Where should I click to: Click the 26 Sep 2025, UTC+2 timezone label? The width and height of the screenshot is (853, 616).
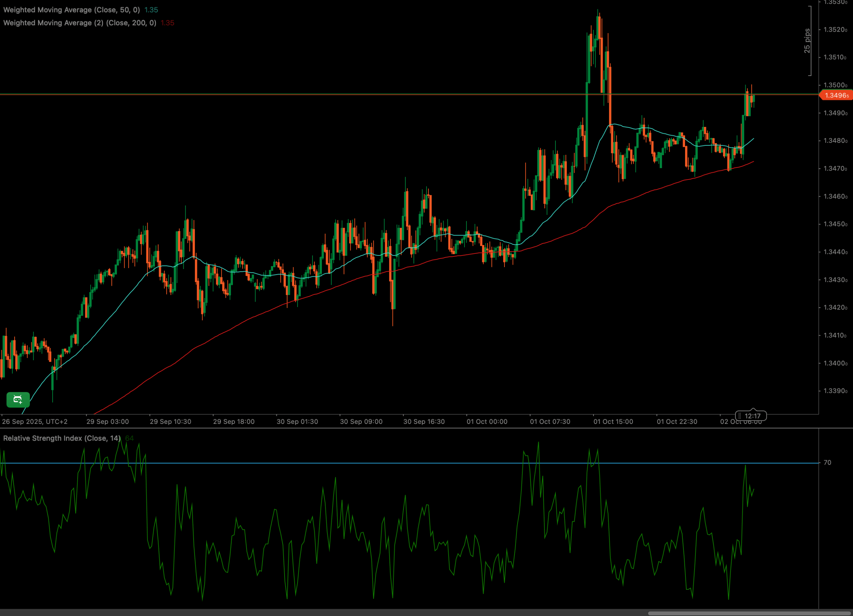tap(35, 422)
